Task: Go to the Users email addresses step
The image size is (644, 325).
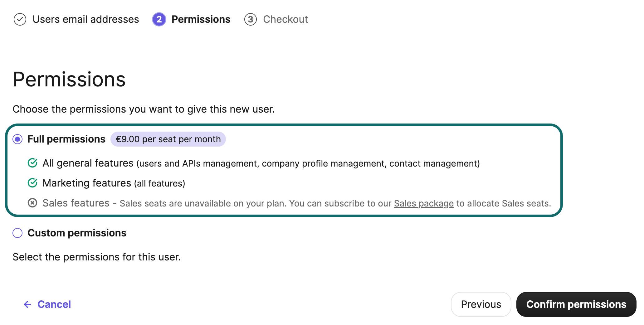Action: pyautogui.click(x=86, y=19)
